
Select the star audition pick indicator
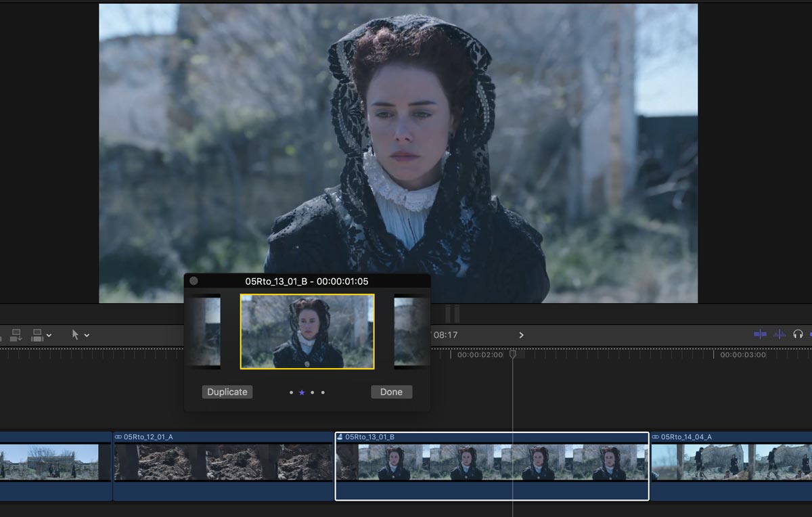point(302,392)
